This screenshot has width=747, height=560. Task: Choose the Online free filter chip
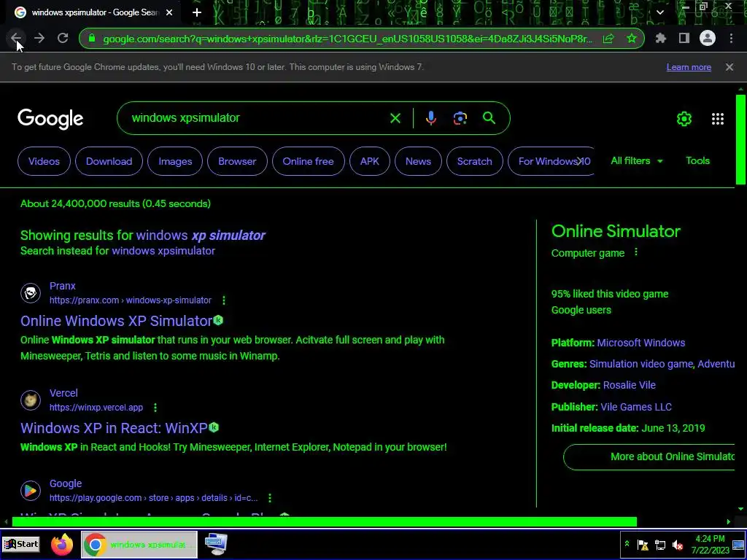coord(309,161)
